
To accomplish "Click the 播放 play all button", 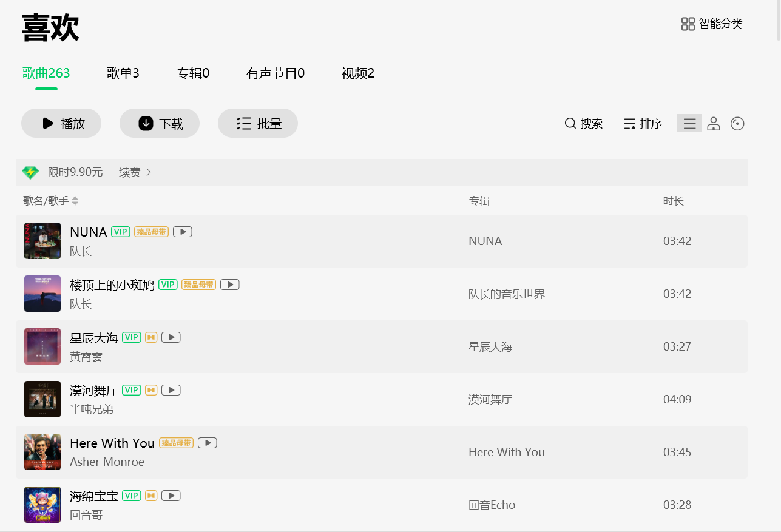I will (61, 123).
